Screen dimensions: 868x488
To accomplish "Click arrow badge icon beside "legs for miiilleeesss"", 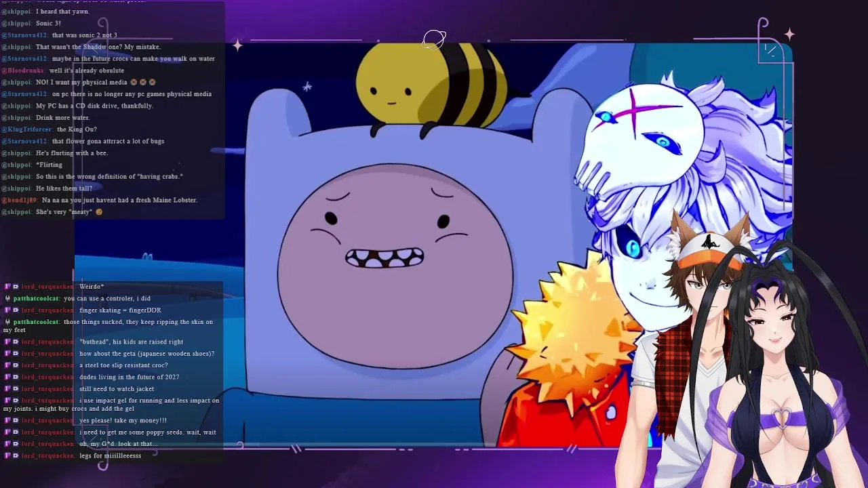I will (16, 456).
